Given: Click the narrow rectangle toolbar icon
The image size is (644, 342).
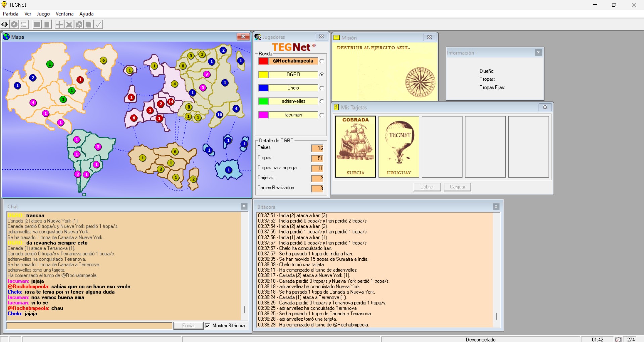Looking at the screenshot, I should [47, 24].
